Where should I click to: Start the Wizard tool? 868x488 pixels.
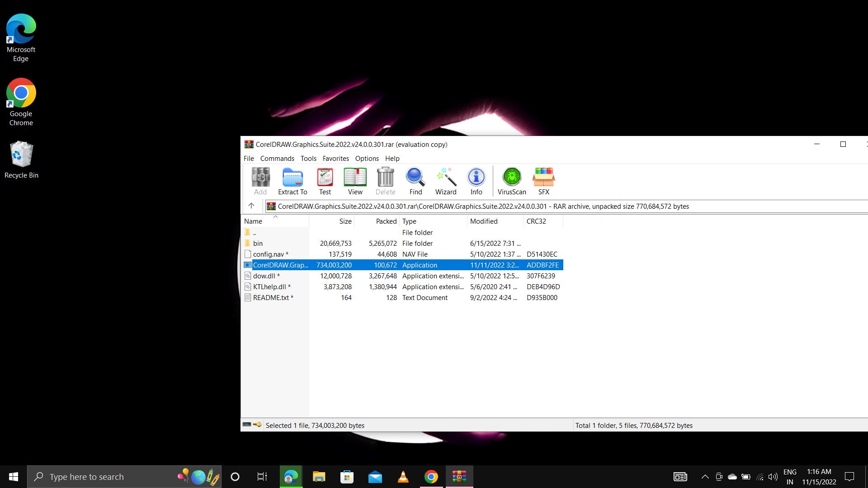(445, 181)
